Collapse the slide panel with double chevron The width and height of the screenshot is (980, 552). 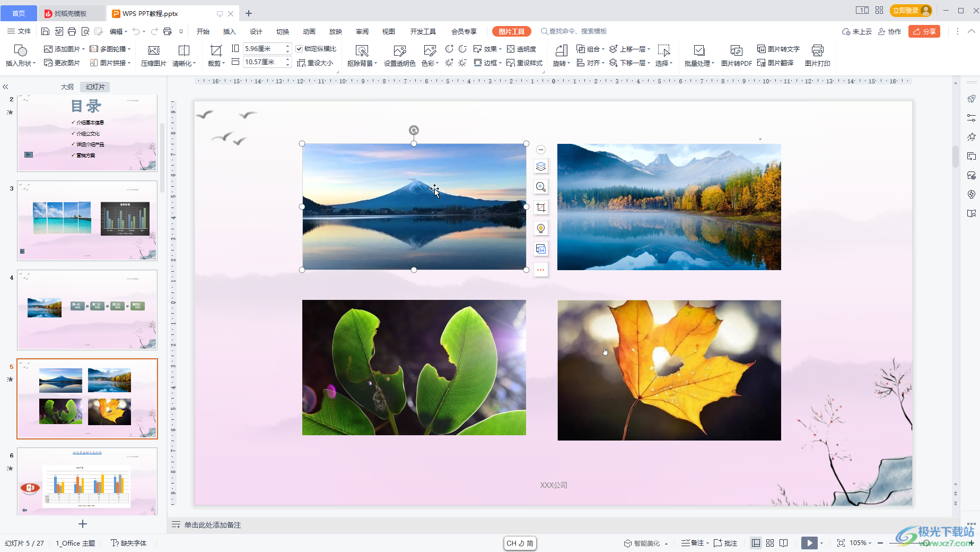pyautogui.click(x=5, y=87)
